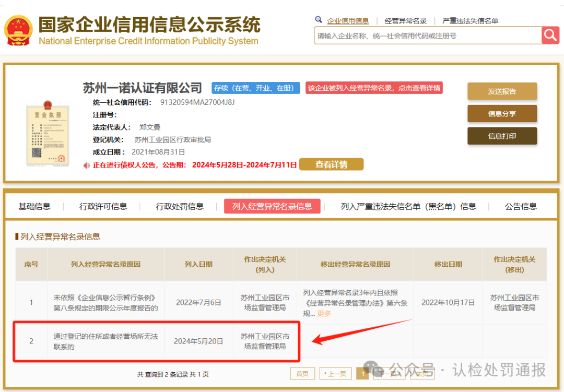Screen dimensions: 564x392
Task: Click the blue 存续 status badge
Action: click(256, 88)
